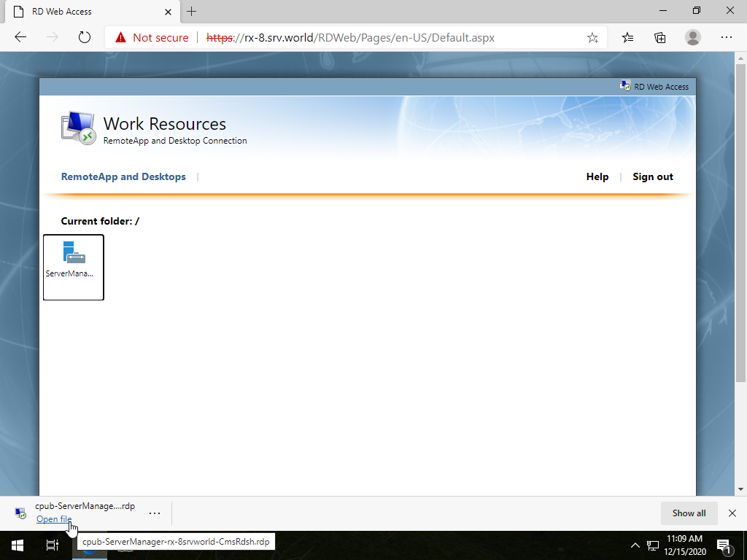Click the browser Back arrow
The height and width of the screenshot is (560, 747).
pyautogui.click(x=20, y=37)
